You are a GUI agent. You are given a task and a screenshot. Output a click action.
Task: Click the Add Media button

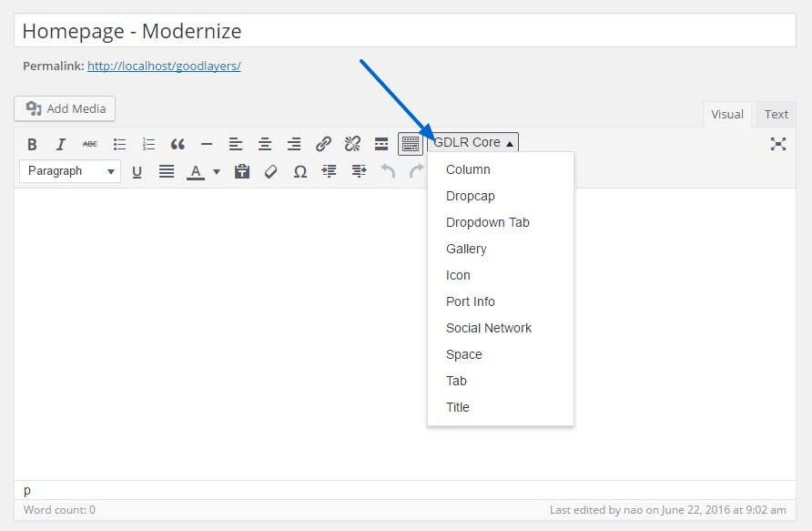tap(65, 108)
